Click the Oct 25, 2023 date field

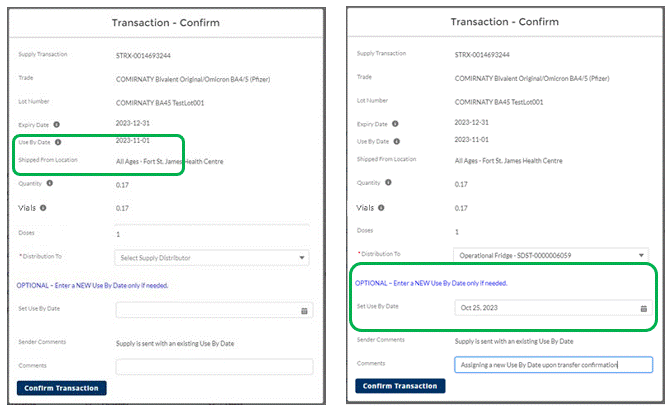tap(553, 308)
